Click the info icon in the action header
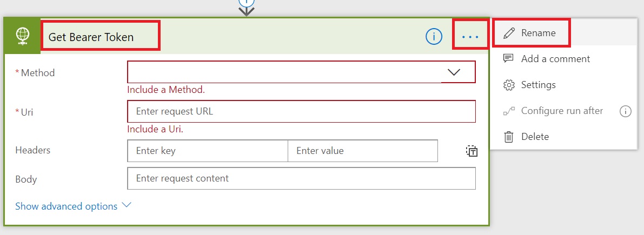 [434, 37]
